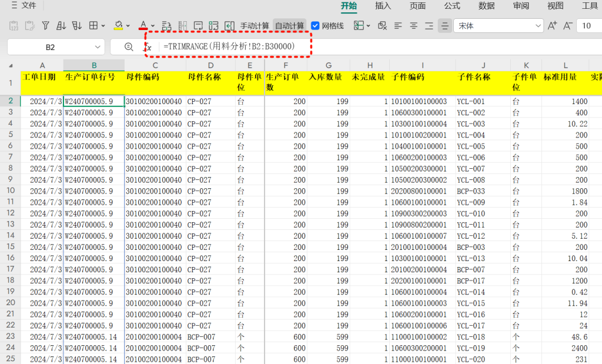Open the hamburger menu icon
Screen dimensions: 602x364
14,5
